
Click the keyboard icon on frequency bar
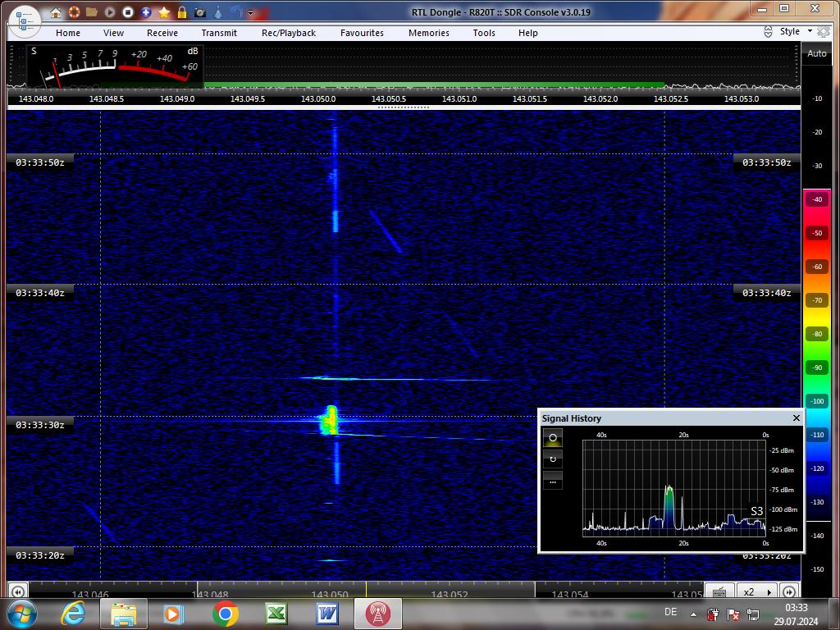[x=719, y=591]
